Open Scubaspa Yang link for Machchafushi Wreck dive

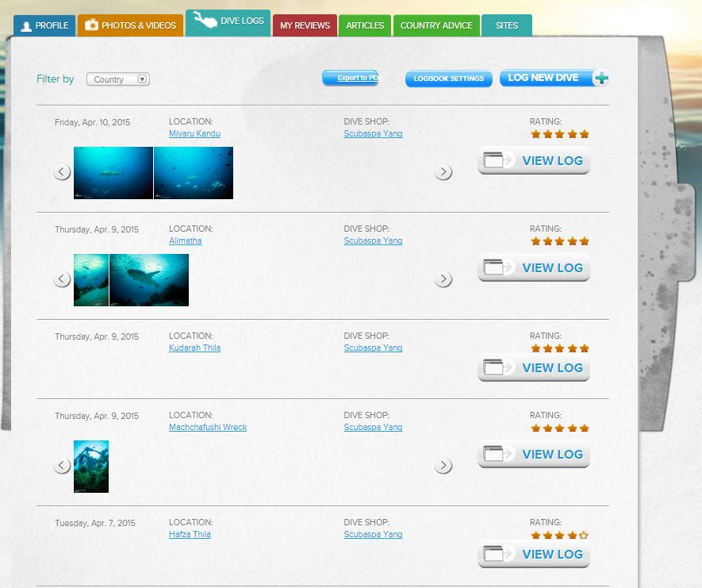click(x=373, y=427)
